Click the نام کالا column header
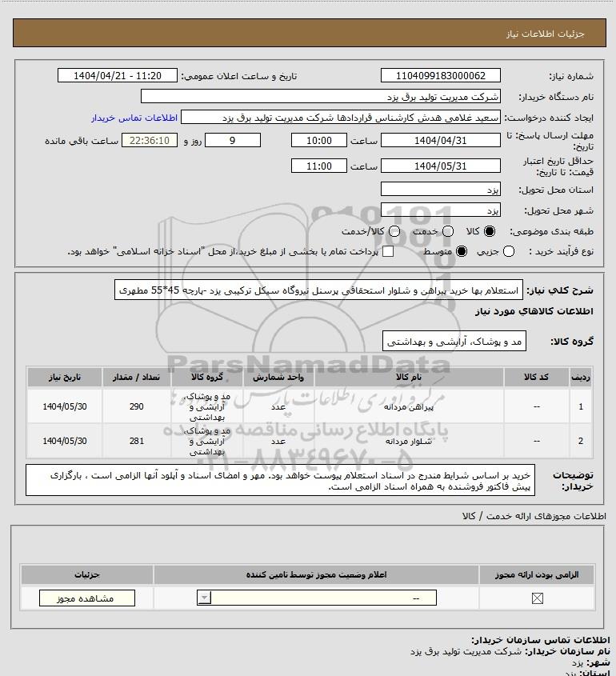616x676 pixels. point(409,378)
